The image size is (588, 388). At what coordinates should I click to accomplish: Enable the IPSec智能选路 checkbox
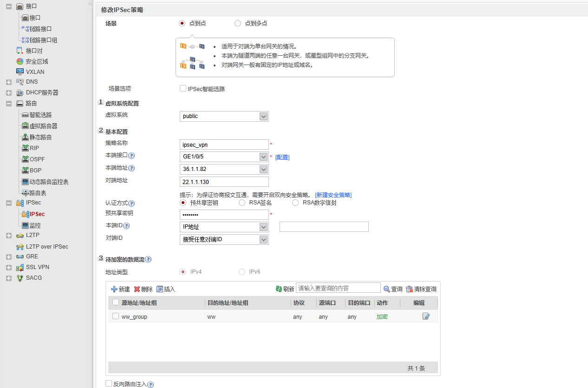pyautogui.click(x=183, y=88)
